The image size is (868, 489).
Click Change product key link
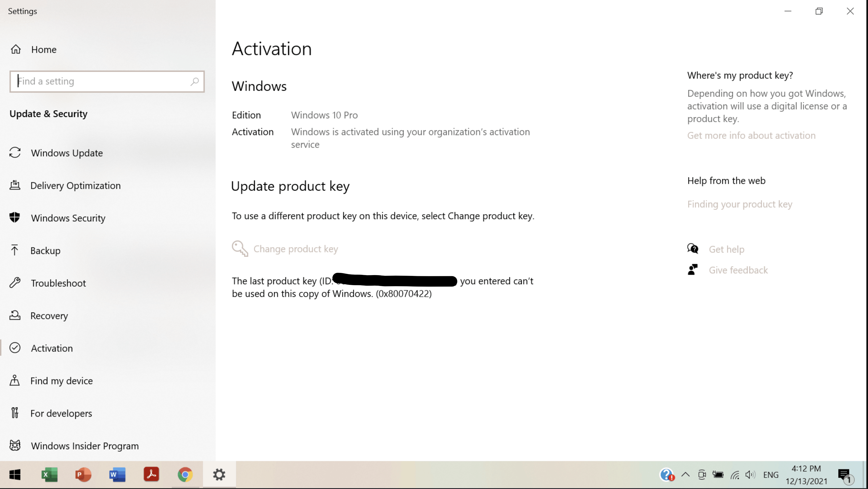[295, 249]
